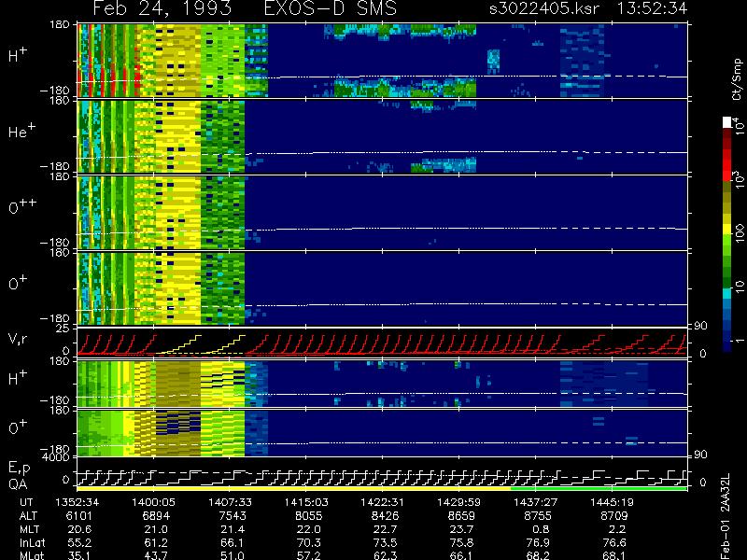This screenshot has width=747, height=560.
Task: Click MLT value '22.7'
Action: [x=385, y=529]
